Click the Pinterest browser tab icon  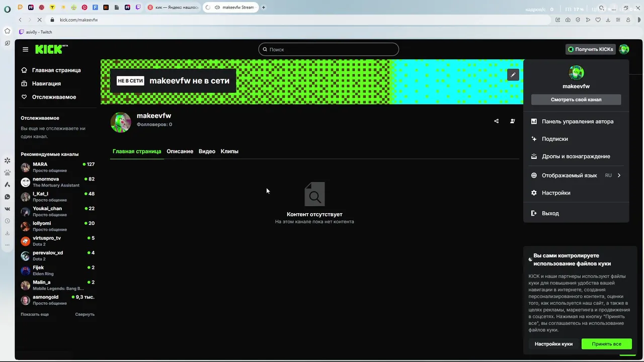click(84, 8)
